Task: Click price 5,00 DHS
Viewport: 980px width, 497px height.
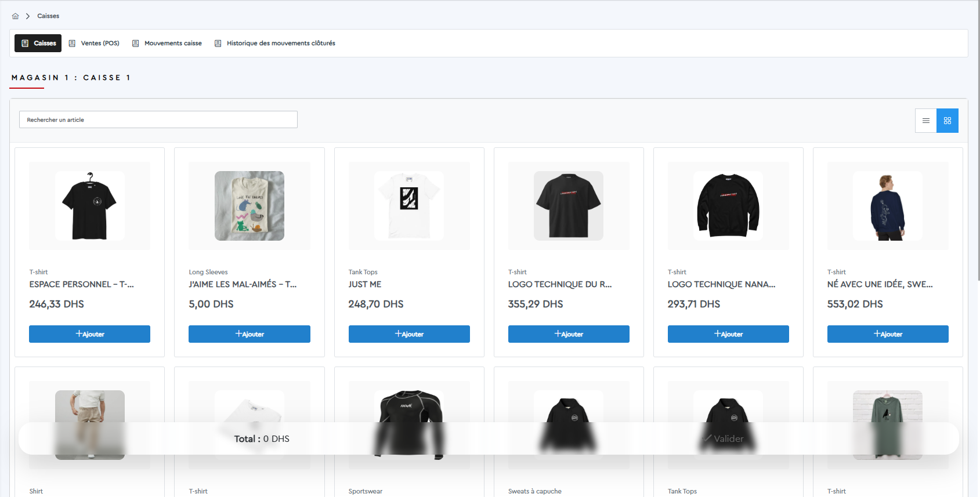Action: [x=211, y=304]
